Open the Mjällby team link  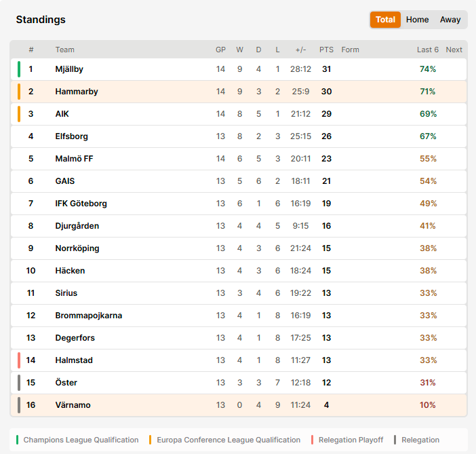pos(69,69)
